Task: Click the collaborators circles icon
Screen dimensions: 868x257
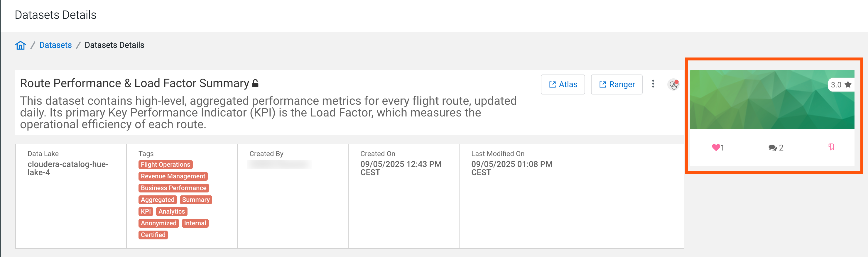Action: point(673,84)
